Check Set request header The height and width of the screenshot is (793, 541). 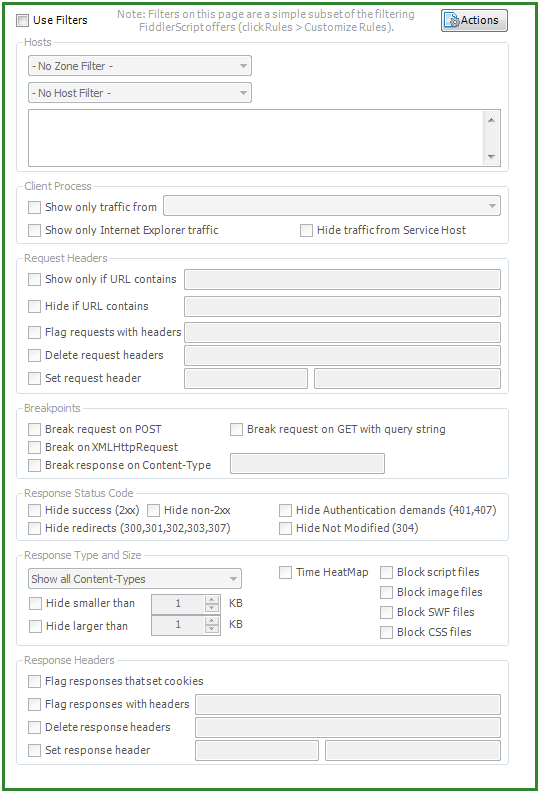tap(34, 378)
